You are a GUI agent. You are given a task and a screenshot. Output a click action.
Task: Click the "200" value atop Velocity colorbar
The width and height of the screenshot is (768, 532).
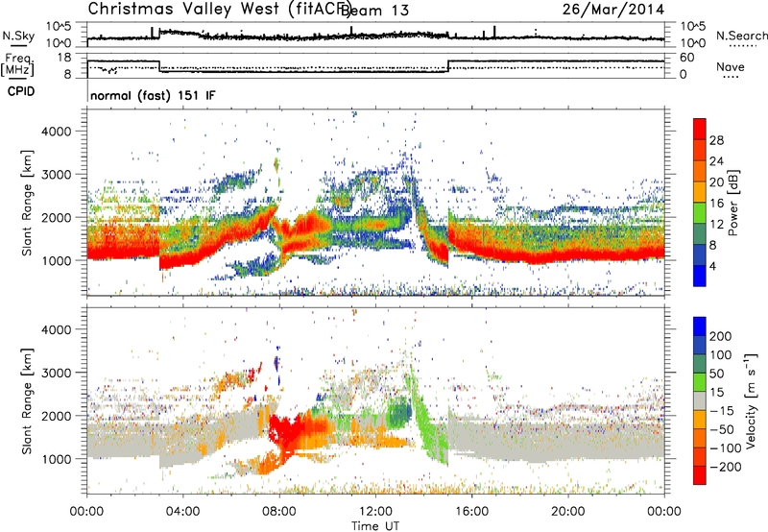click(721, 336)
